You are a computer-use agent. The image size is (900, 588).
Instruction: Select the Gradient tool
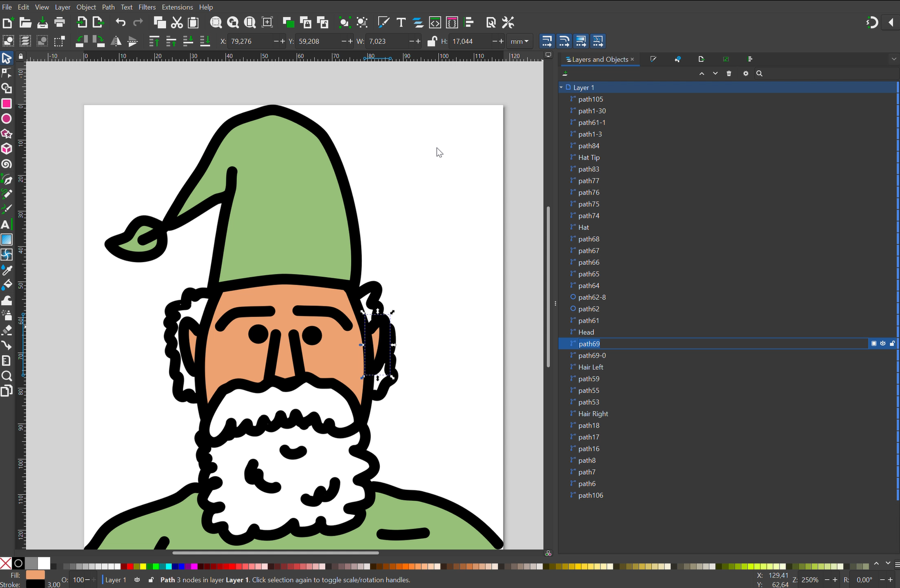click(x=7, y=240)
